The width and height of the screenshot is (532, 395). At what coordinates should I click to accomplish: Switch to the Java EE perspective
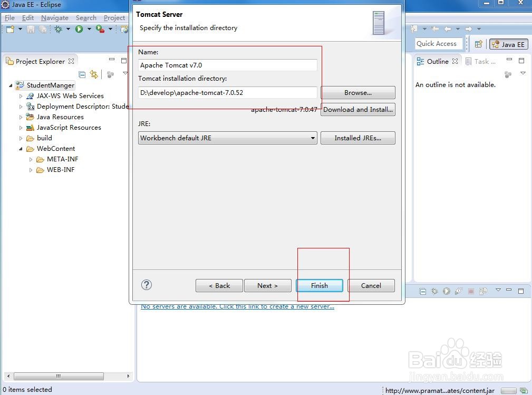coord(508,44)
